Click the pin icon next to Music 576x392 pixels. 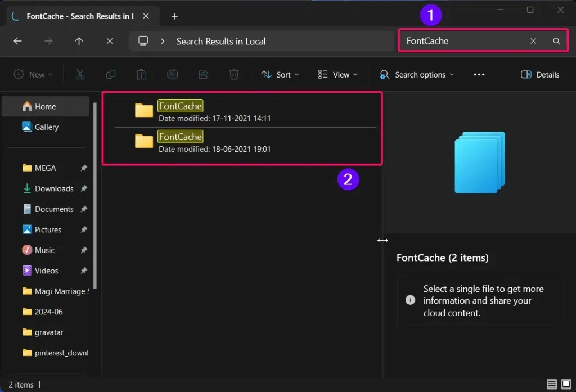coord(84,250)
